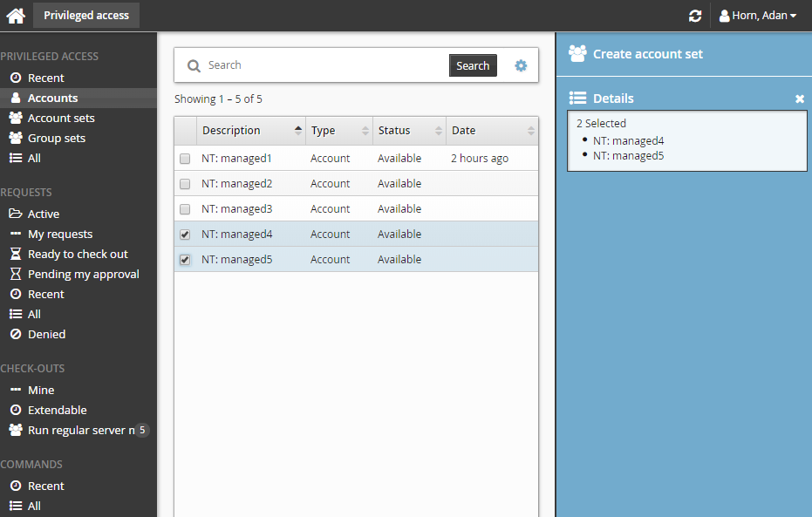Open the Horn, Adan user dropdown
Viewport: 812px width, 517px height.
[x=757, y=16]
